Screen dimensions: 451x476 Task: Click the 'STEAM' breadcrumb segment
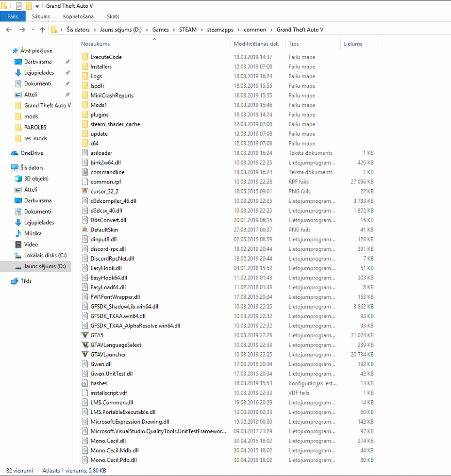coord(188,30)
